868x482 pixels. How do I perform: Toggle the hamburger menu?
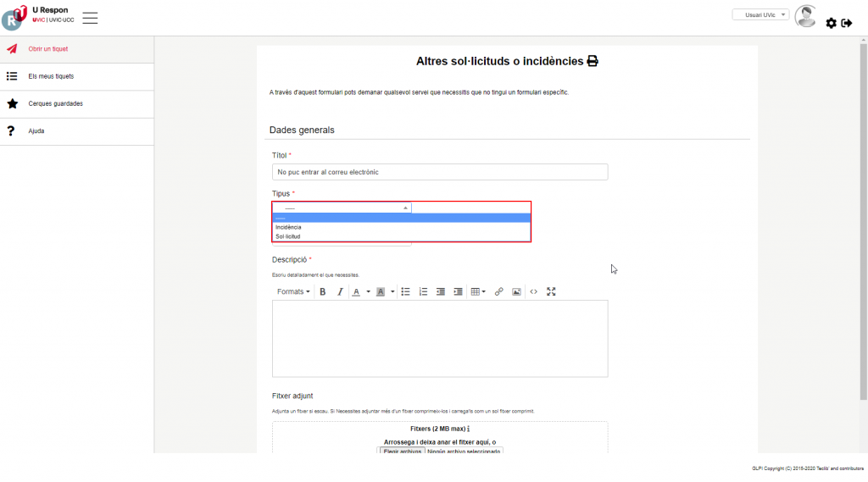[x=90, y=18]
